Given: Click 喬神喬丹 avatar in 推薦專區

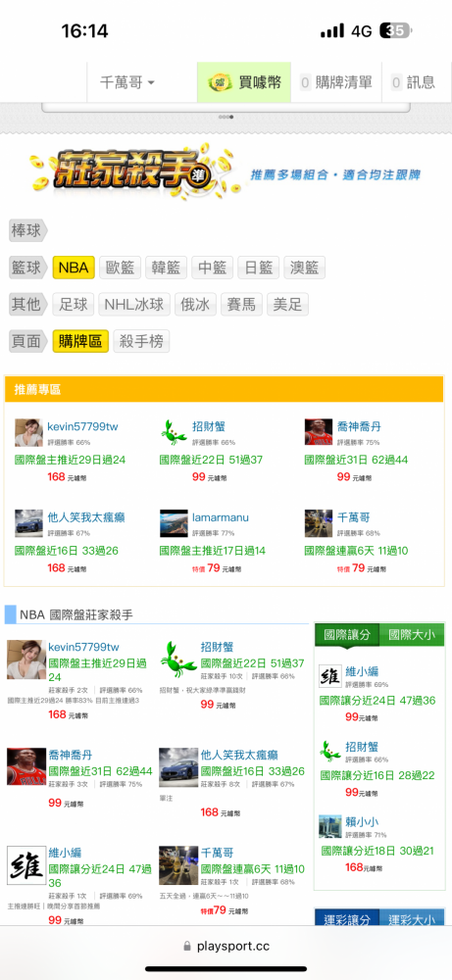Looking at the screenshot, I should (319, 432).
